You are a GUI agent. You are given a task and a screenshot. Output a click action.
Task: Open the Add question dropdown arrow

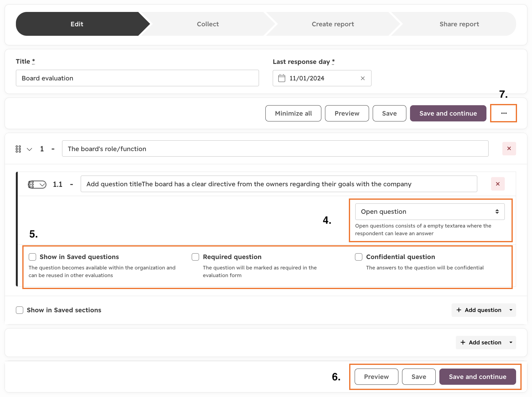(511, 310)
